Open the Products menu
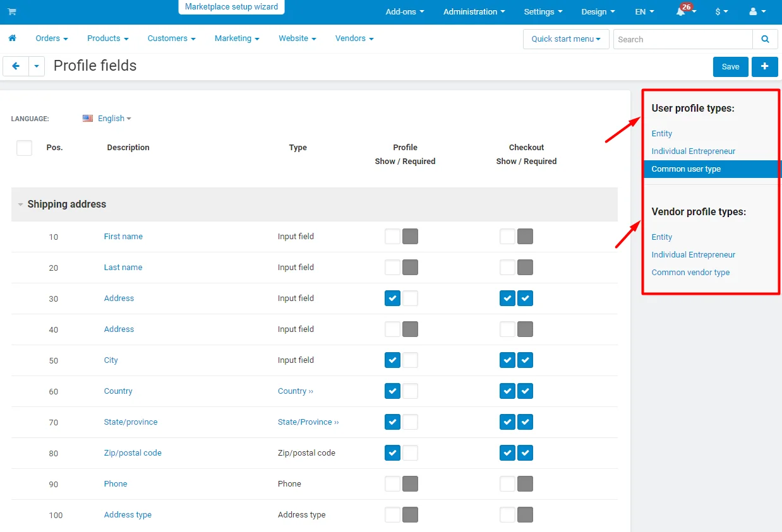This screenshot has width=782, height=532. [x=107, y=38]
